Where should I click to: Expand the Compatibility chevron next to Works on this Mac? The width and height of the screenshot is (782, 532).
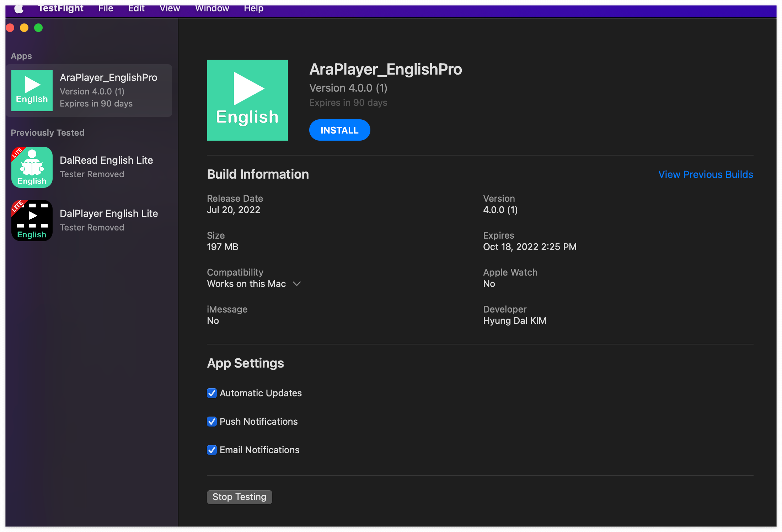pyautogui.click(x=297, y=284)
